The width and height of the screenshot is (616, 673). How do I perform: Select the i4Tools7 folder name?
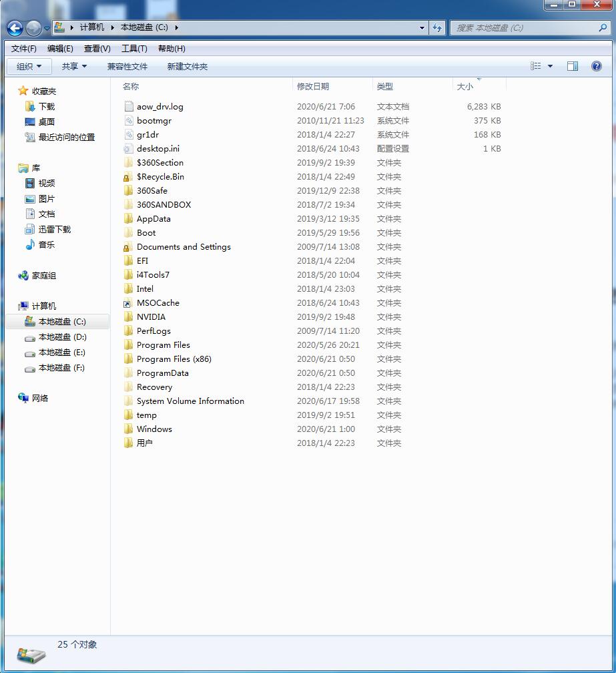pyautogui.click(x=153, y=274)
